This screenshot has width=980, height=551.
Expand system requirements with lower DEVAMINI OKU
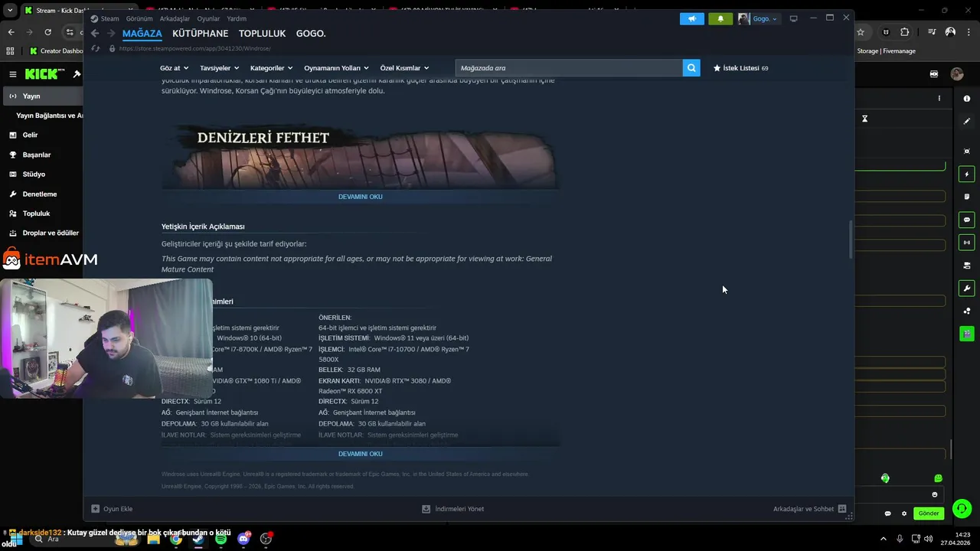click(360, 454)
